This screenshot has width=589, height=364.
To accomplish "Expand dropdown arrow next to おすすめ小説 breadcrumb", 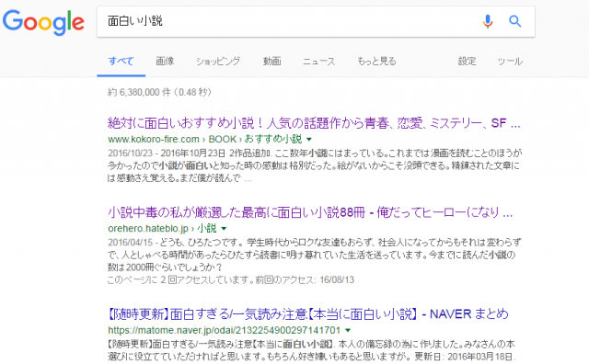I will 309,139.
